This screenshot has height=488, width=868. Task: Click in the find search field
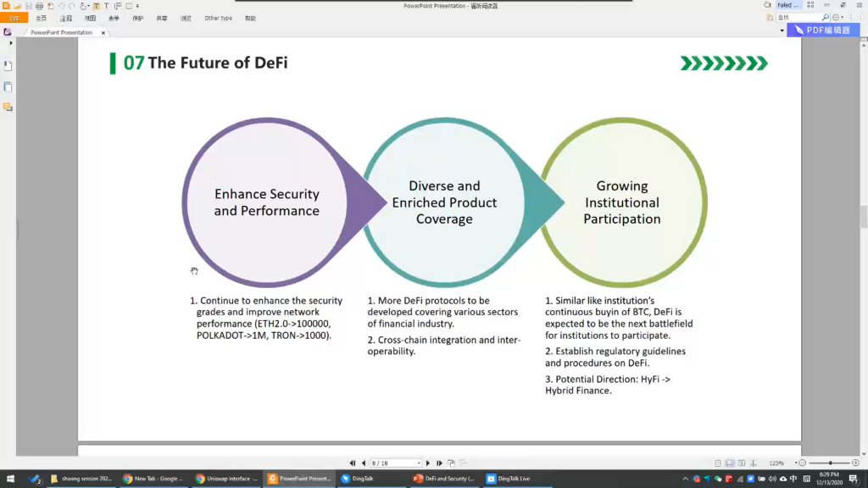tap(797, 17)
